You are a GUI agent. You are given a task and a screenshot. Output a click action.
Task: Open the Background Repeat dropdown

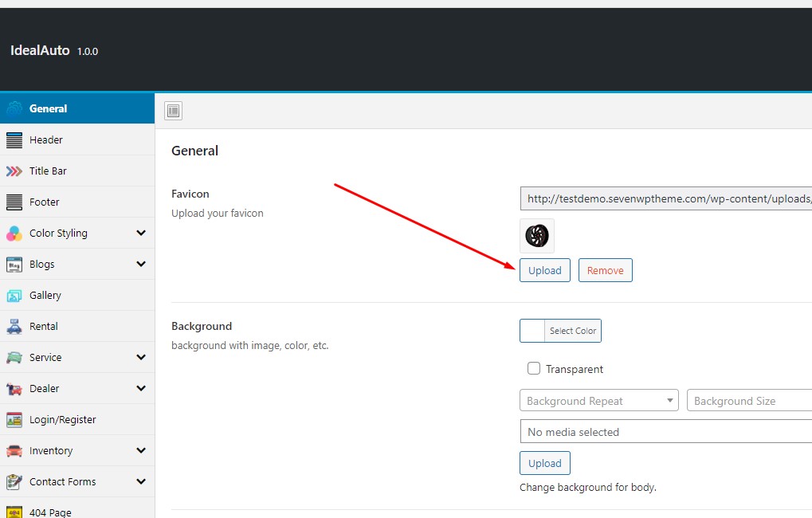[x=598, y=401]
